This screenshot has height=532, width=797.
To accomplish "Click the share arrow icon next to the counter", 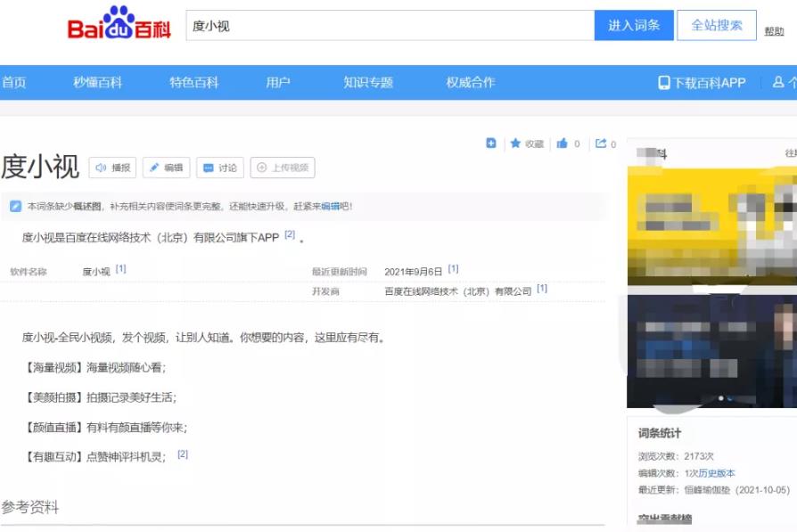I will point(600,143).
